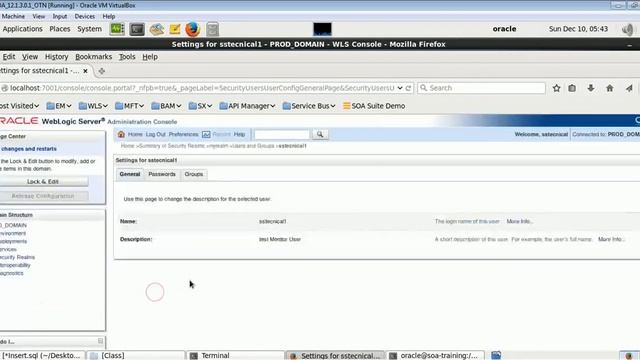
Task: Open terminal launcher icon in top panel
Action: pyautogui.click(x=137, y=29)
